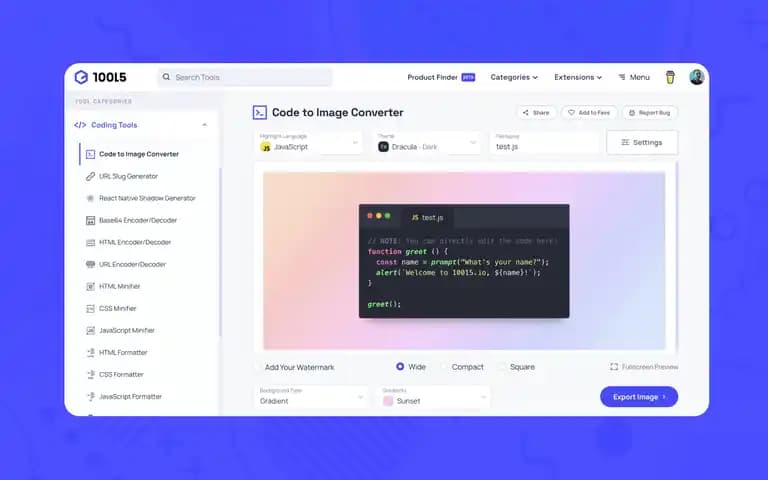
Task: Open the Settings button
Action: (642, 143)
